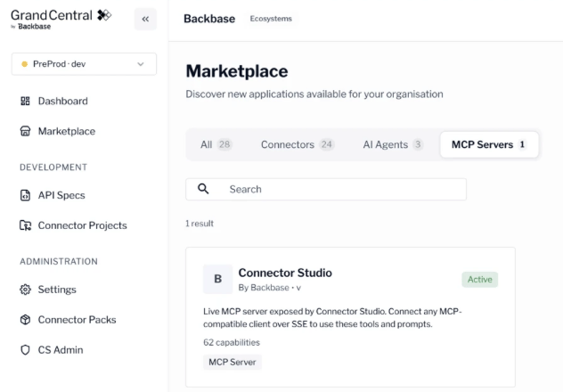Image resolution: width=563 pixels, height=392 pixels.
Task: Click the Marketplace storefront icon
Action: point(25,131)
